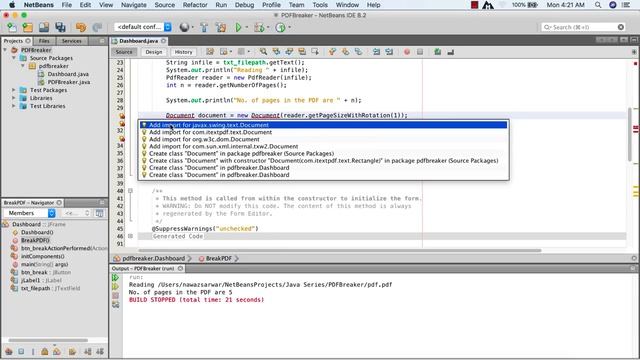Image resolution: width=640 pixels, height=360 pixels.
Task: Click the New File toolbar icon
Action: click(12, 27)
